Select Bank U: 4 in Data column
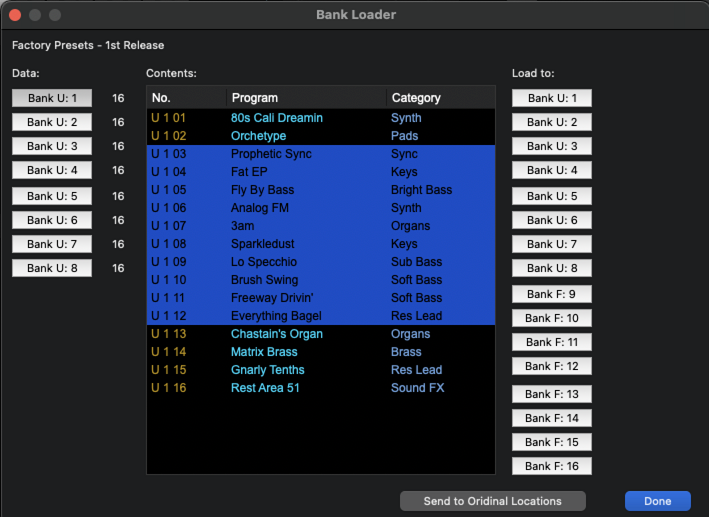 pos(52,170)
